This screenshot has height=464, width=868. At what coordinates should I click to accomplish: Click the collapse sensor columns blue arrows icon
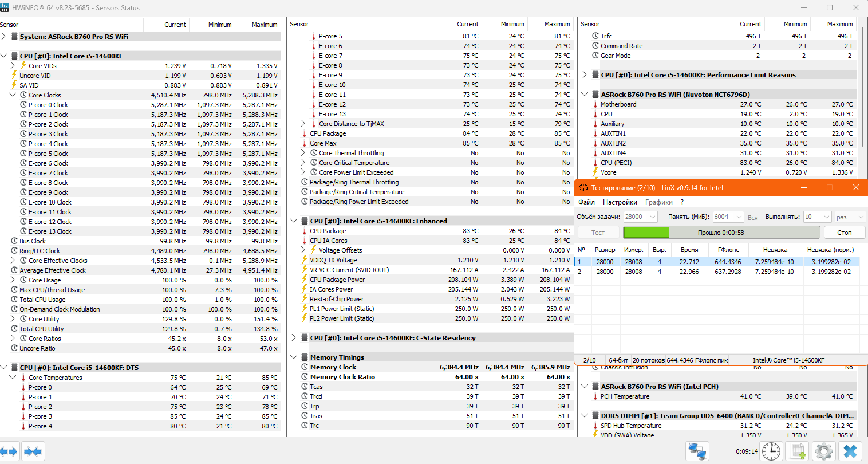click(33, 451)
